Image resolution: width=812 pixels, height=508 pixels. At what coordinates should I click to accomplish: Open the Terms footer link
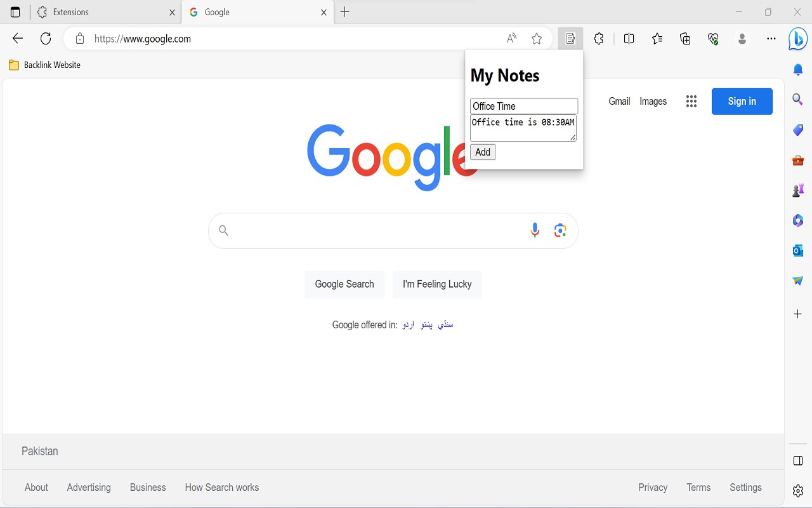[698, 487]
